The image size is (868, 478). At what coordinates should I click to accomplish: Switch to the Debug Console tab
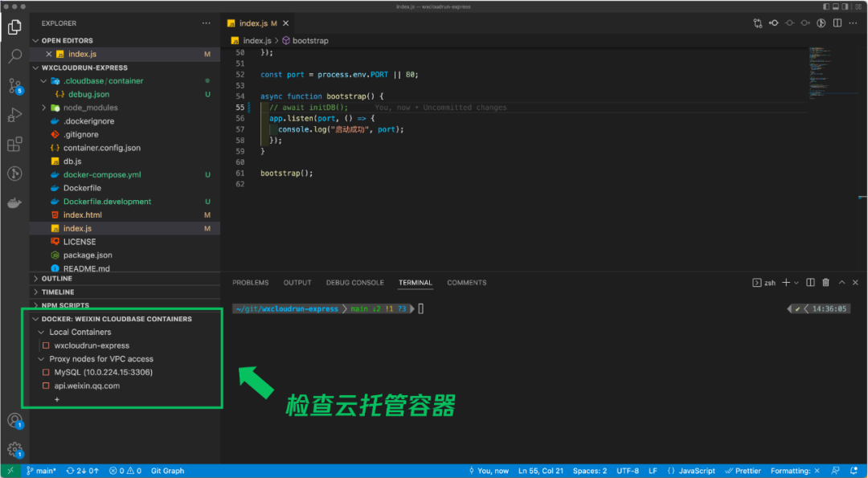point(354,283)
